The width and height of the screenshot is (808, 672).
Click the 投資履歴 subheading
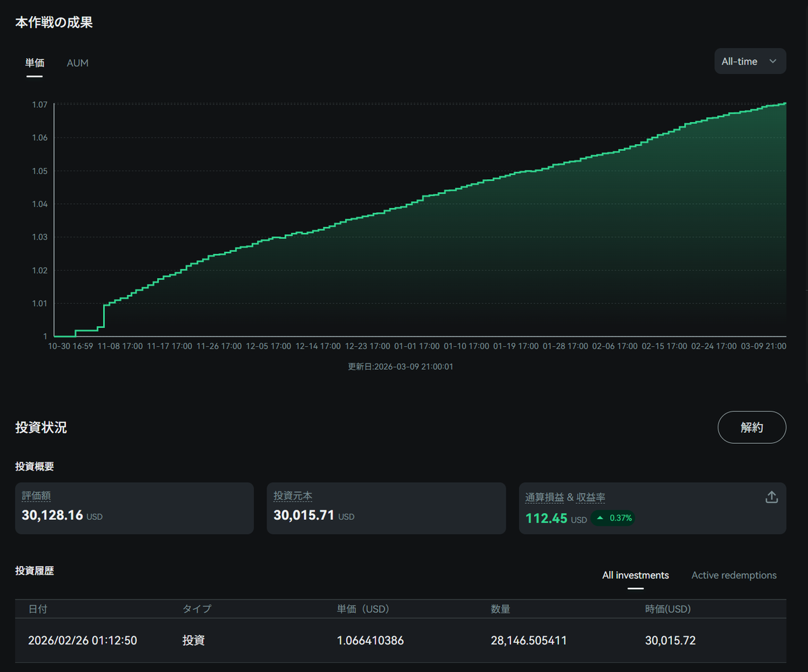(x=34, y=570)
